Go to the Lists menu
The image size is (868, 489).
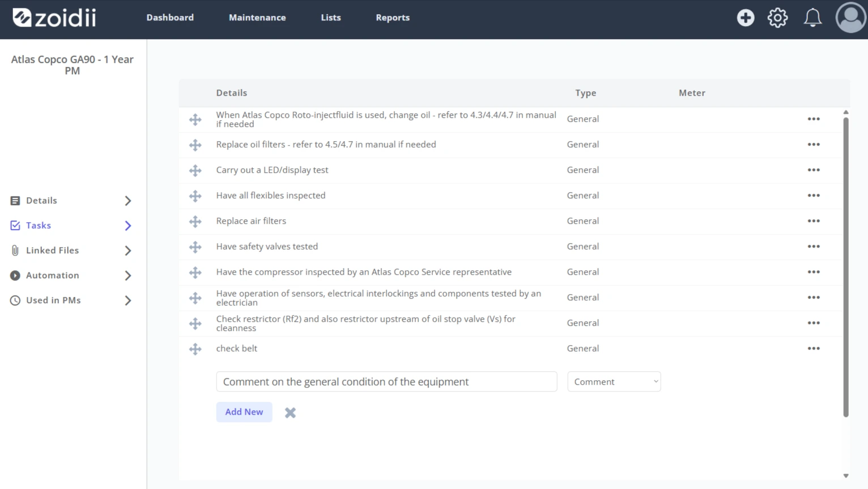(331, 18)
